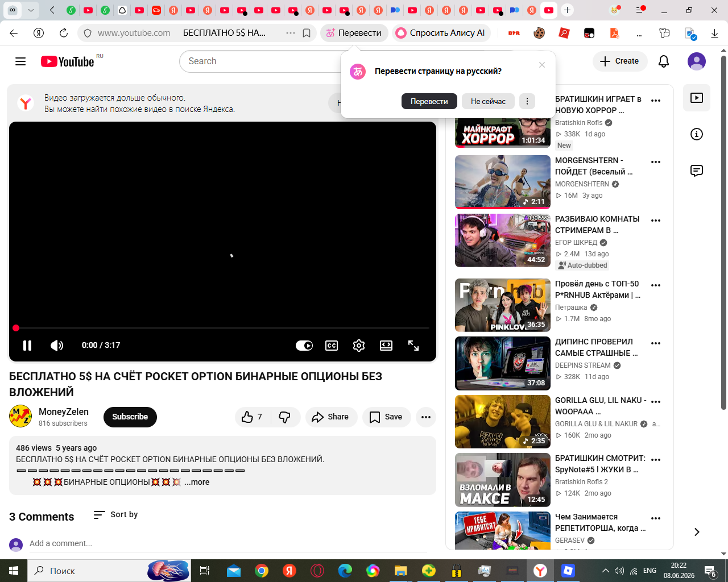
Task: Open more actions menu below the video
Action: point(426,417)
